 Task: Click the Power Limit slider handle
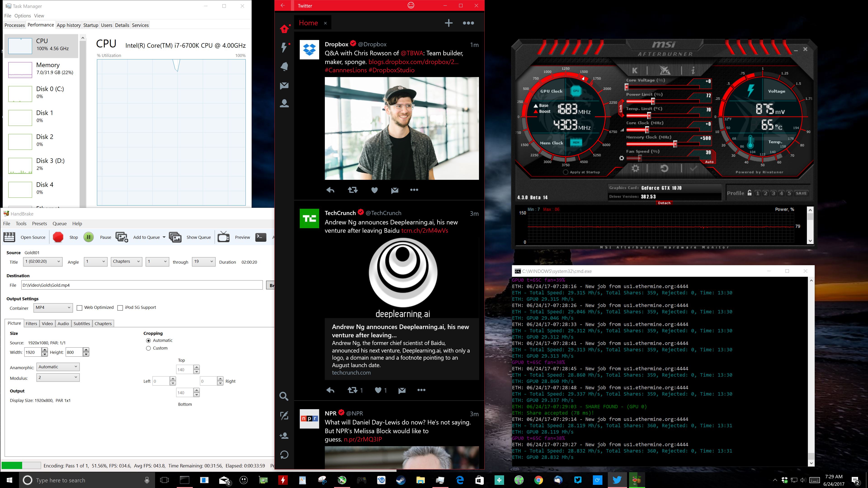click(x=653, y=101)
